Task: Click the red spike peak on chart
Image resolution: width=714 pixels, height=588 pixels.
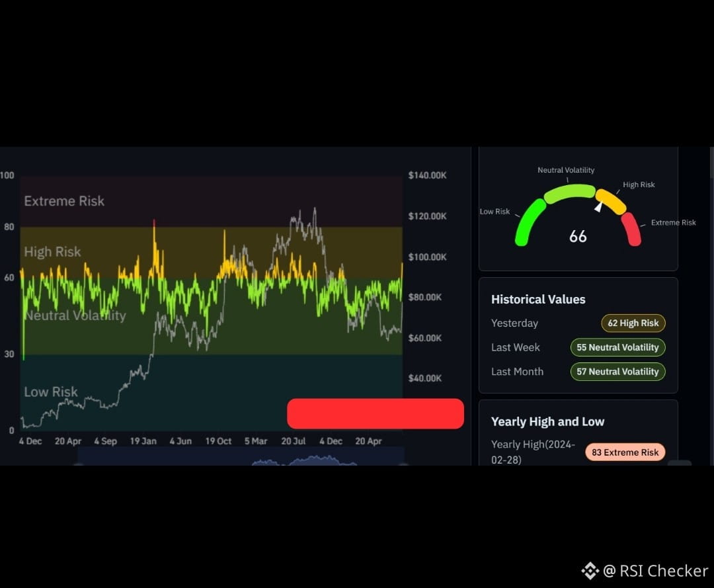Action: 154,222
